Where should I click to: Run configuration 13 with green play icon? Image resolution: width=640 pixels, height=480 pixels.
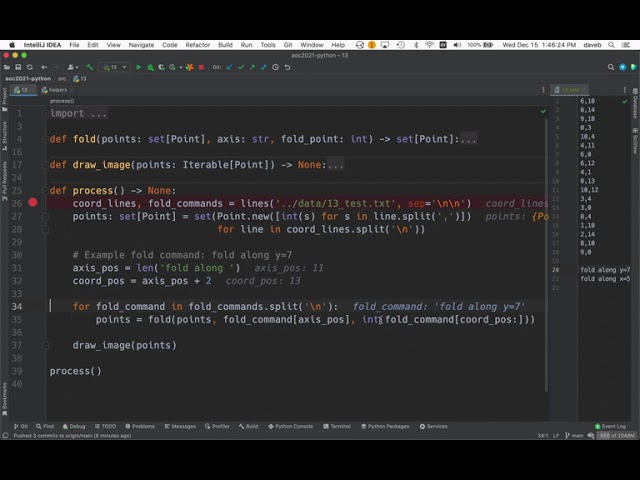138,67
